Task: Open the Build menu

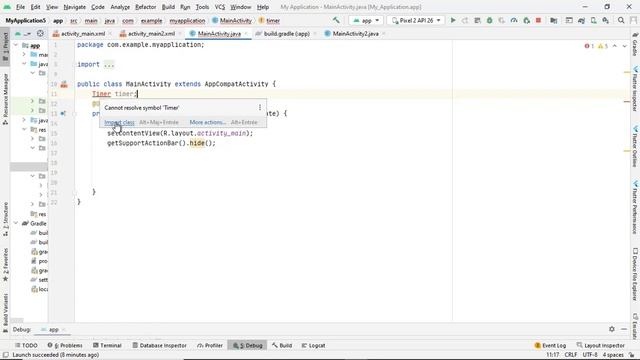Action: 168,7
